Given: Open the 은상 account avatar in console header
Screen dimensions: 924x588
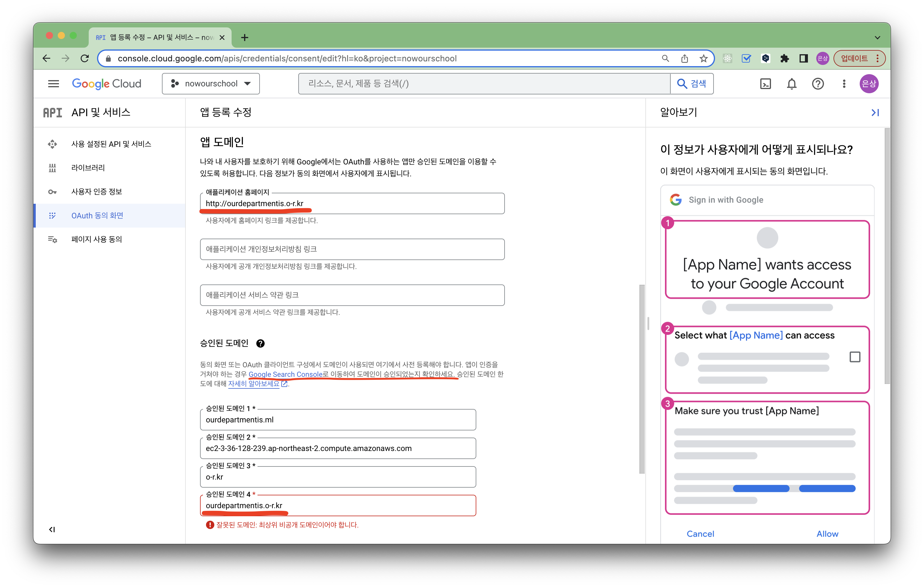Looking at the screenshot, I should pos(869,84).
